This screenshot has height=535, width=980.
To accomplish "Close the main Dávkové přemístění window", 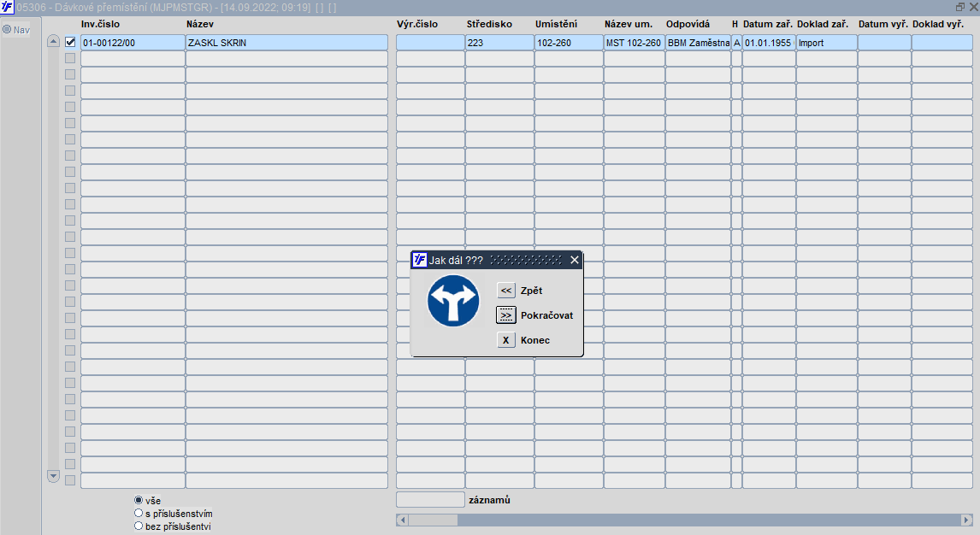I will 973,7.
